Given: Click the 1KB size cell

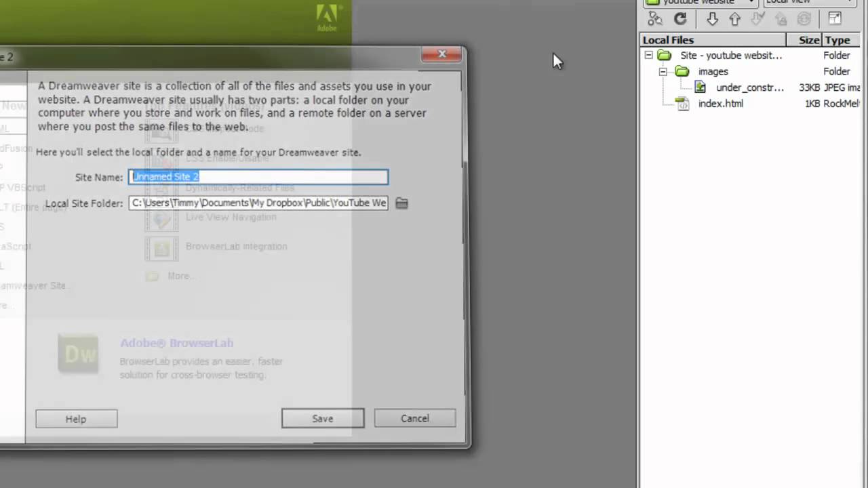Looking at the screenshot, I should (x=812, y=104).
